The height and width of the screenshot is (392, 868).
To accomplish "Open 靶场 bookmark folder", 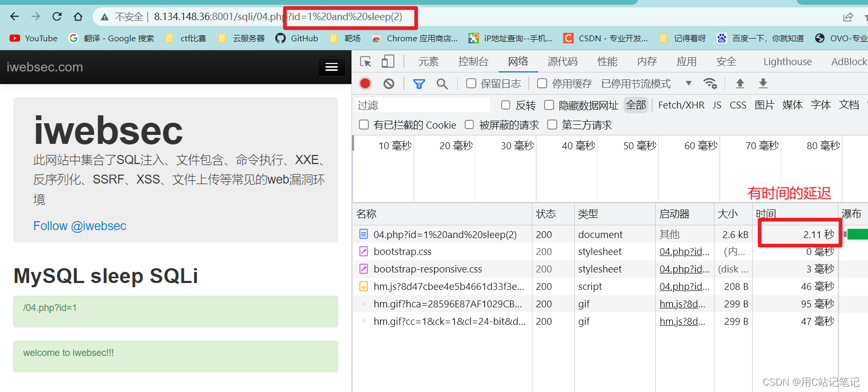I will pyautogui.click(x=345, y=38).
